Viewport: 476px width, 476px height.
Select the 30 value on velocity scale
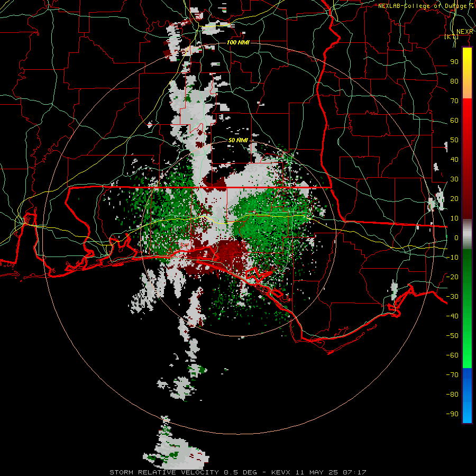click(454, 179)
